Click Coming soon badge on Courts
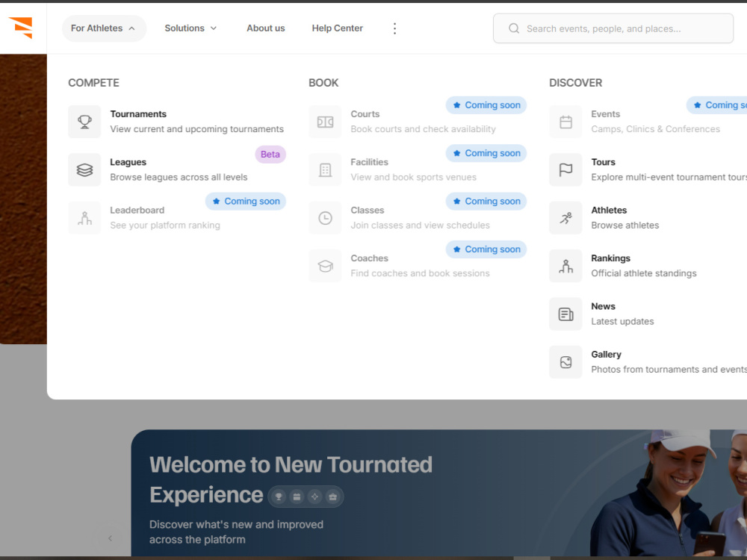The width and height of the screenshot is (747, 560). [486, 105]
